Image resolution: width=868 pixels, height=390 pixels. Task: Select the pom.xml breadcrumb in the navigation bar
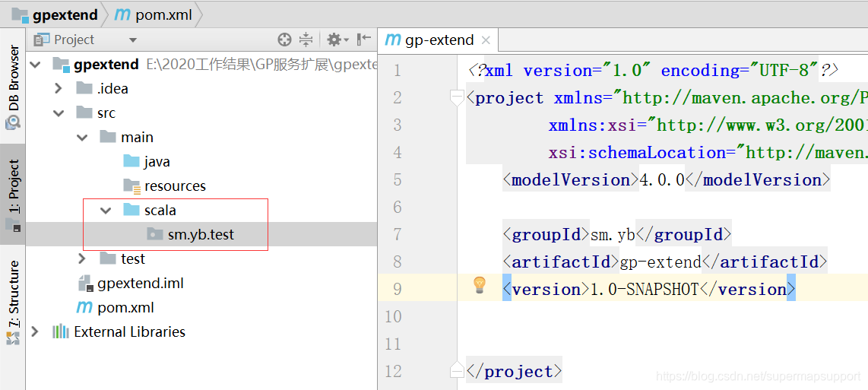tap(154, 15)
